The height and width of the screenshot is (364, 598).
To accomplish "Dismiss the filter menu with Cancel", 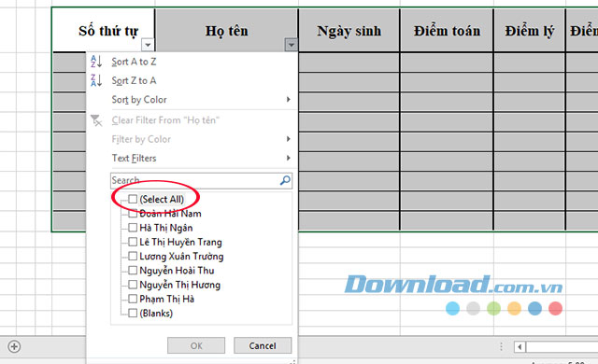I will tap(263, 345).
